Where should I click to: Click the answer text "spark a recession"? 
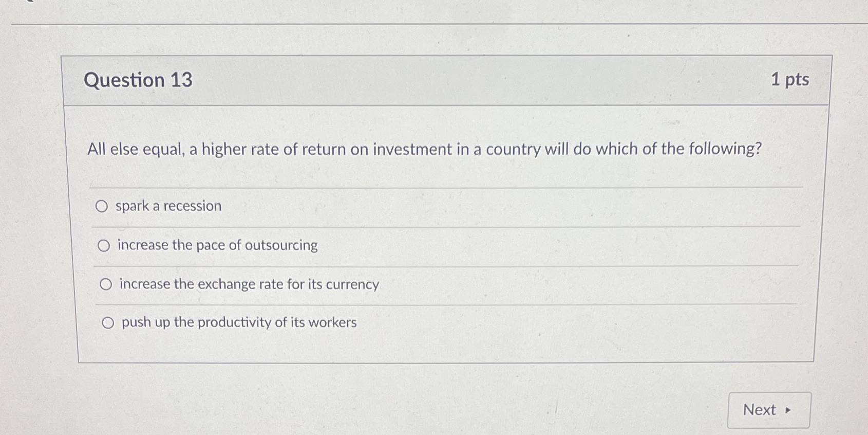click(168, 206)
